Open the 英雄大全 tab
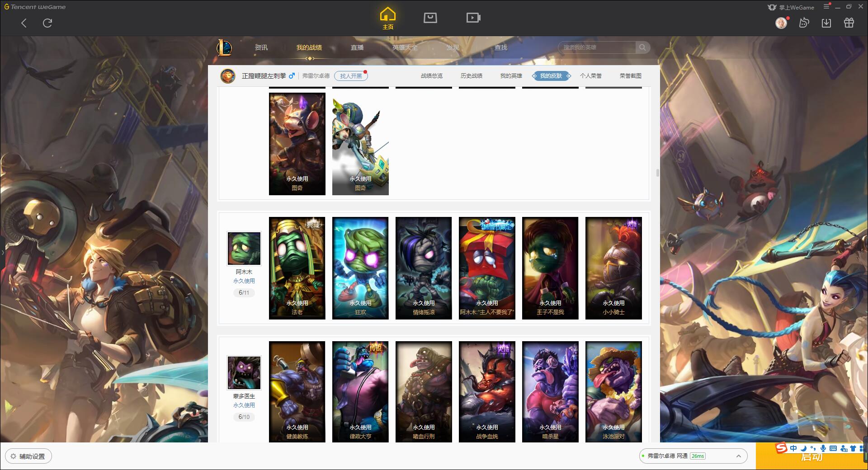 pos(405,47)
